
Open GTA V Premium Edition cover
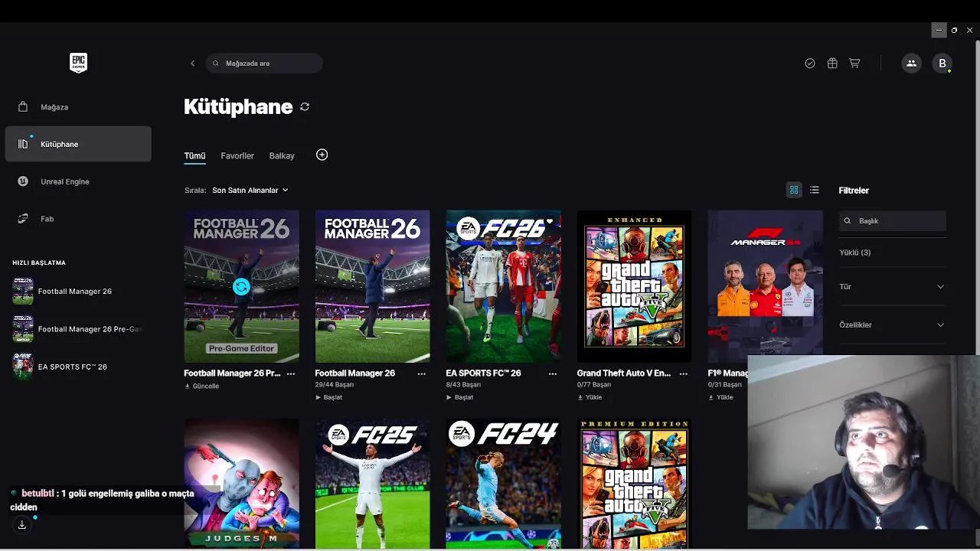pyautogui.click(x=634, y=484)
